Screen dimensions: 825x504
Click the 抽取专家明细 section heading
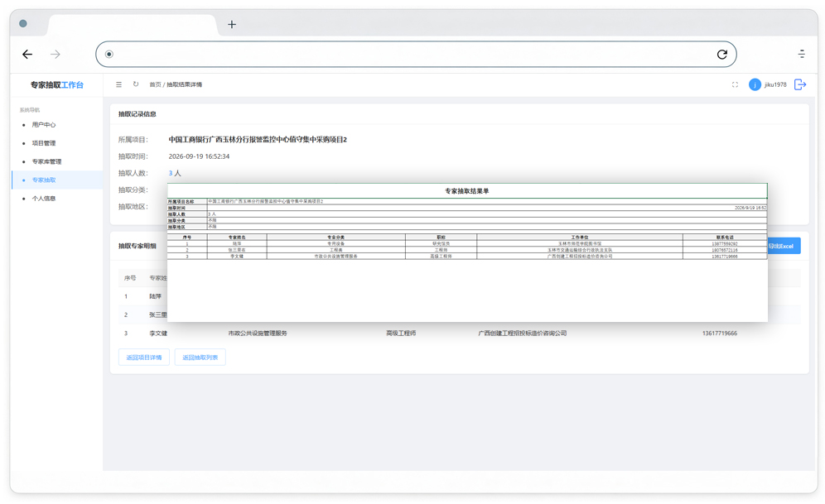(x=137, y=246)
